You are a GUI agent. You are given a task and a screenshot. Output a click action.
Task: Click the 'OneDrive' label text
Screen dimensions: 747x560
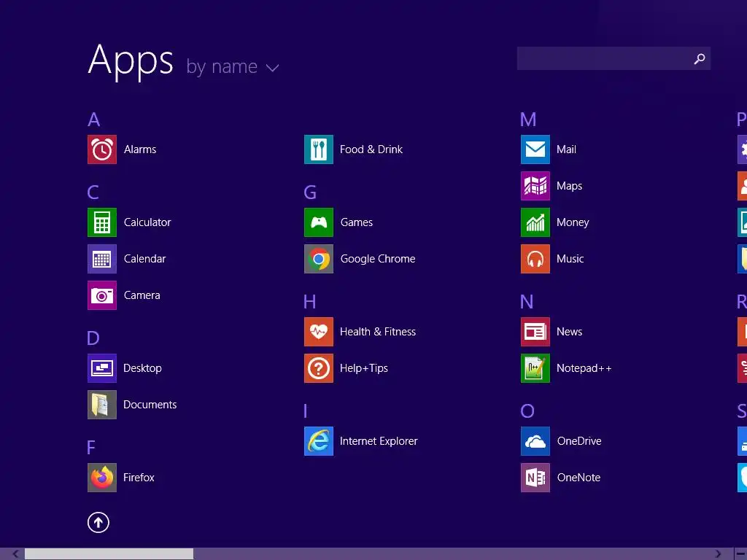point(579,441)
